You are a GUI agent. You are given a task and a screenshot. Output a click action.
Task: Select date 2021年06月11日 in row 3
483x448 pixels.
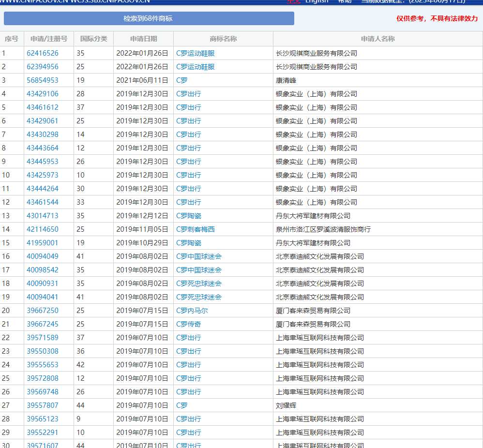pos(142,80)
